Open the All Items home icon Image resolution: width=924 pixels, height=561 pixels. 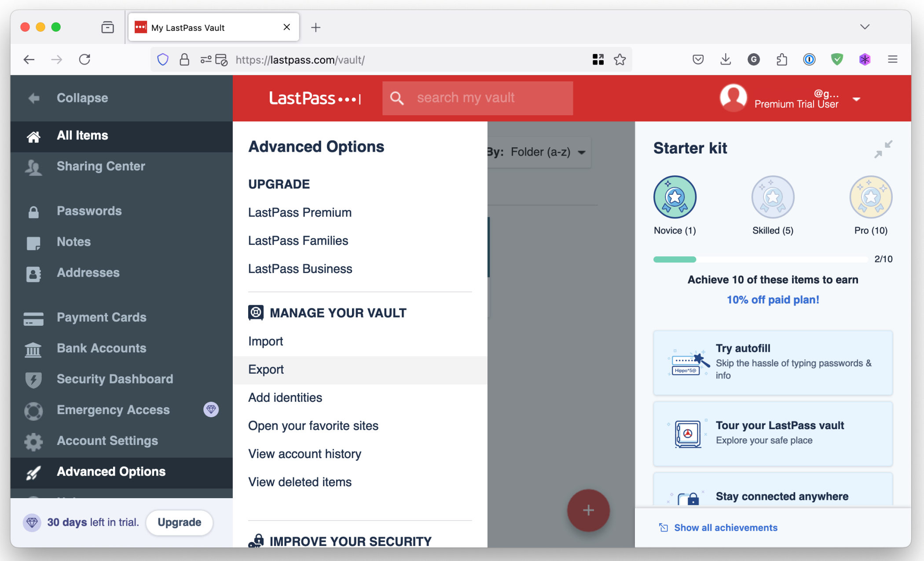(33, 136)
